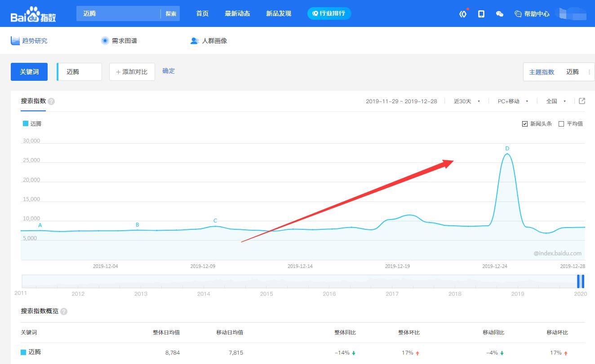Click the 移动同比 column header
The image size is (595, 364).
click(493, 333)
